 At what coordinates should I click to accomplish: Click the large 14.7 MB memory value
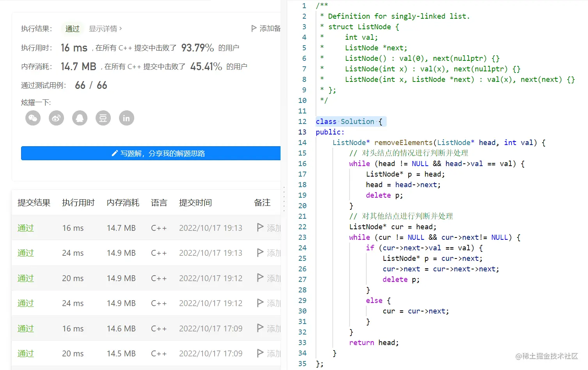point(78,67)
